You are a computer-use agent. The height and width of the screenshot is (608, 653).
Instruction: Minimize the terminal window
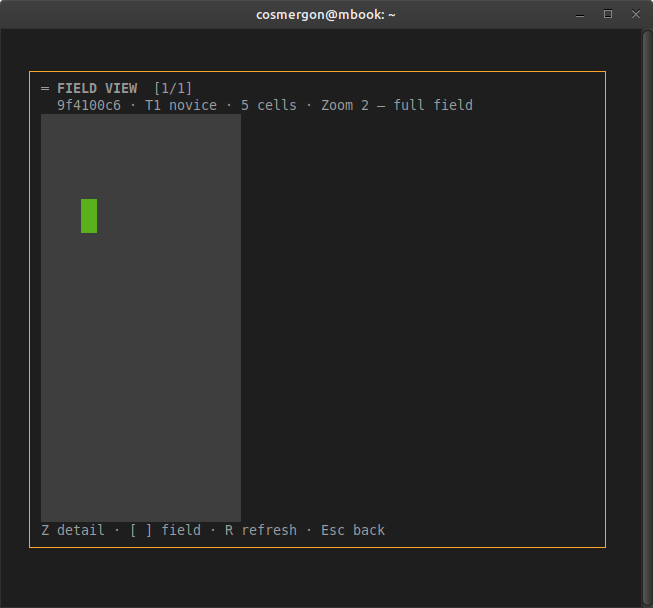[x=580, y=15]
